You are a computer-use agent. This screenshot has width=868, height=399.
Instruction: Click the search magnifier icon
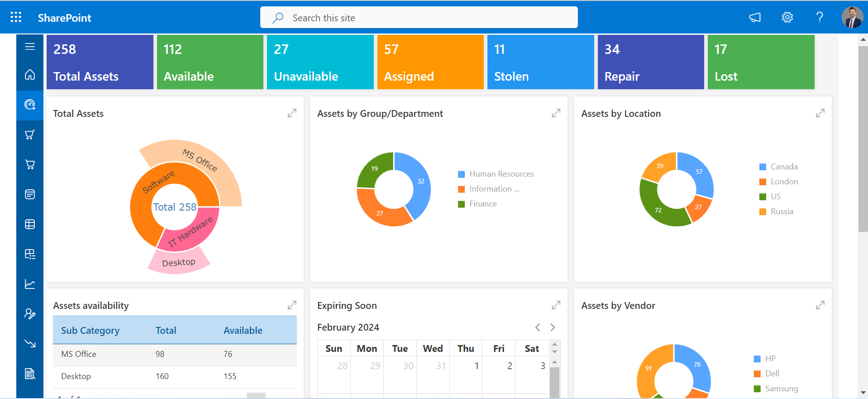tap(278, 18)
